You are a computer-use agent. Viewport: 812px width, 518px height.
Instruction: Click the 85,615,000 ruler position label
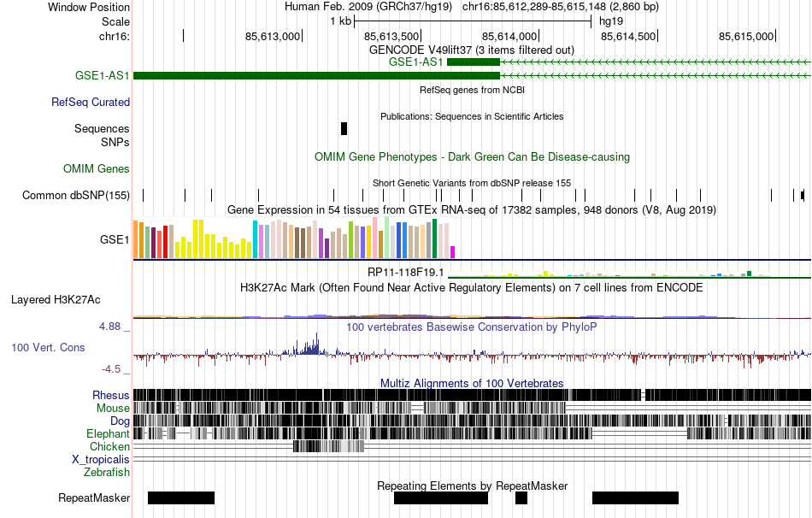pyautogui.click(x=746, y=36)
